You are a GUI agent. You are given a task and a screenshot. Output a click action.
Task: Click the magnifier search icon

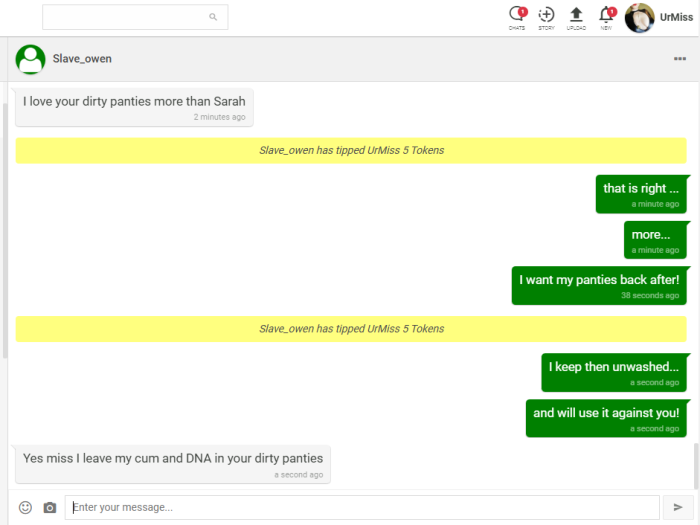tap(213, 17)
